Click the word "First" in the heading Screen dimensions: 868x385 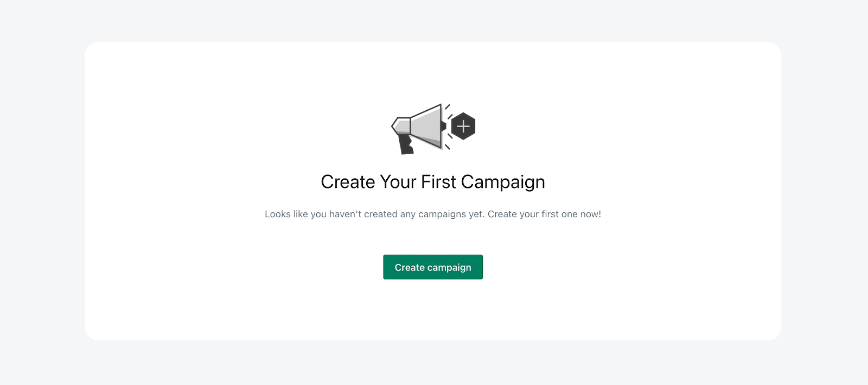pos(438,182)
